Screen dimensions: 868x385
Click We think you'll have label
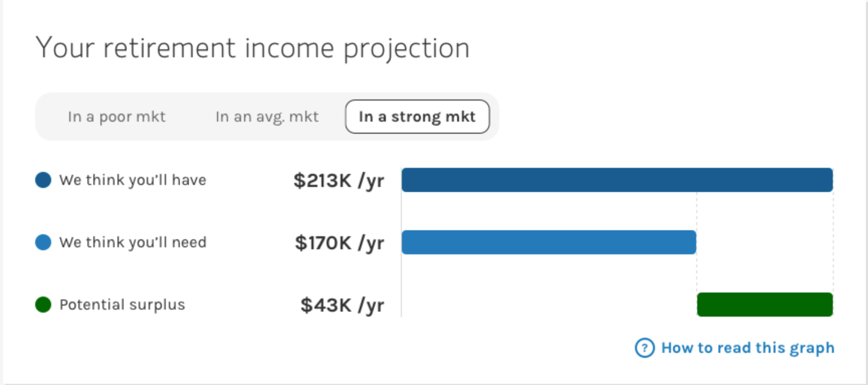[x=133, y=180]
